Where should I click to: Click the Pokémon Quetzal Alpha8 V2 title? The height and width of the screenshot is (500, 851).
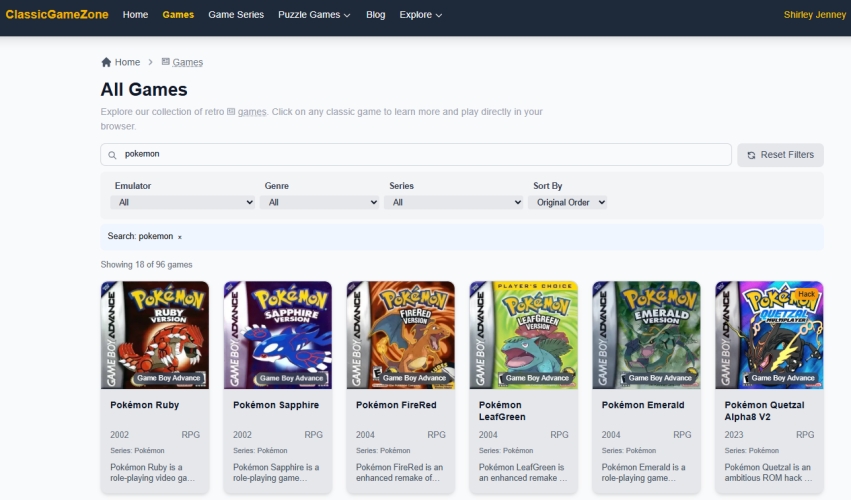click(764, 411)
